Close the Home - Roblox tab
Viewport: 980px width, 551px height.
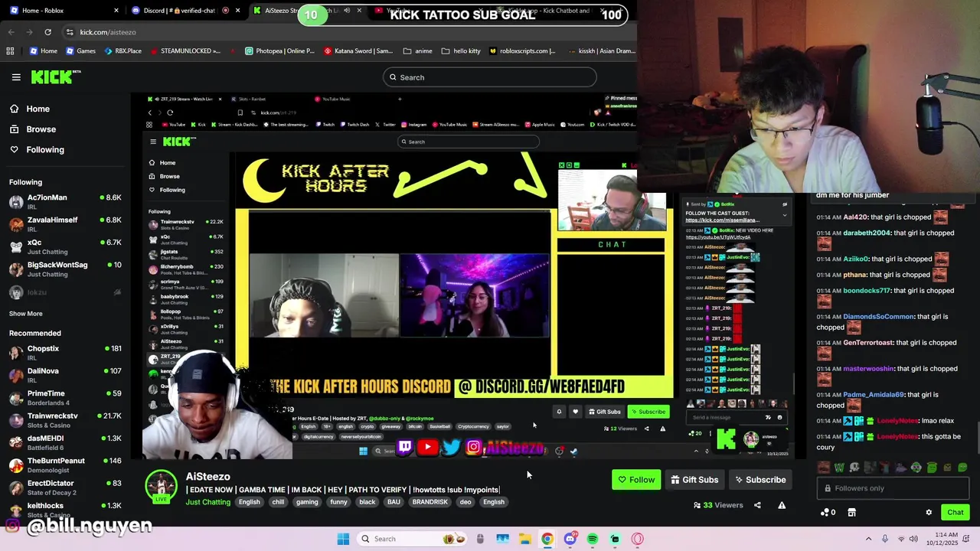point(116,11)
